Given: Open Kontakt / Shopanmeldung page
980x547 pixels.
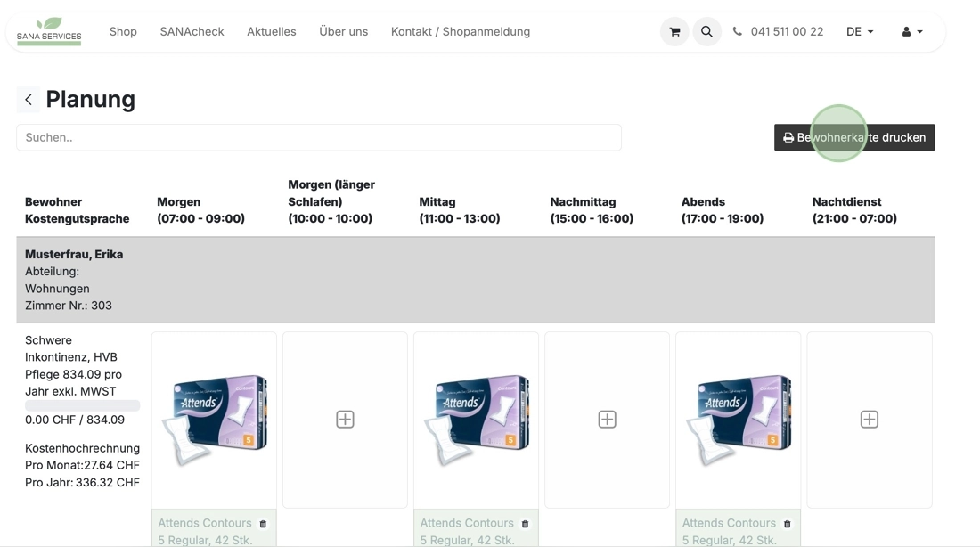Looking at the screenshot, I should click(x=461, y=31).
